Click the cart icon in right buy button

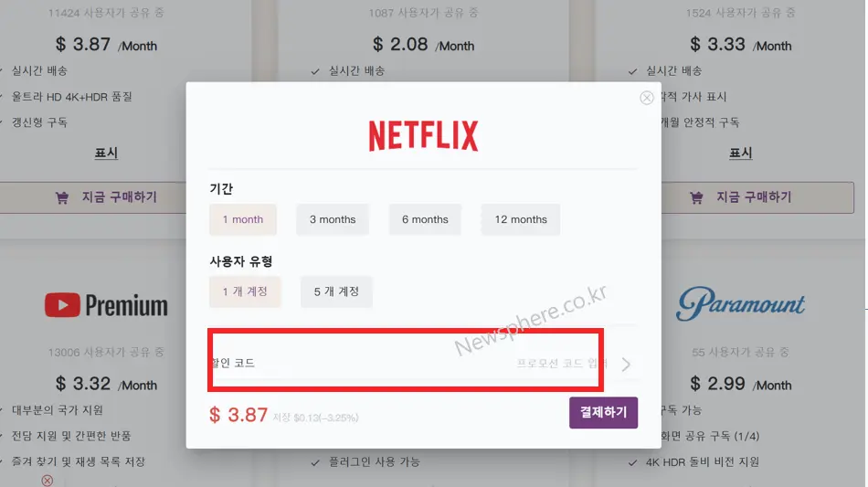point(696,197)
